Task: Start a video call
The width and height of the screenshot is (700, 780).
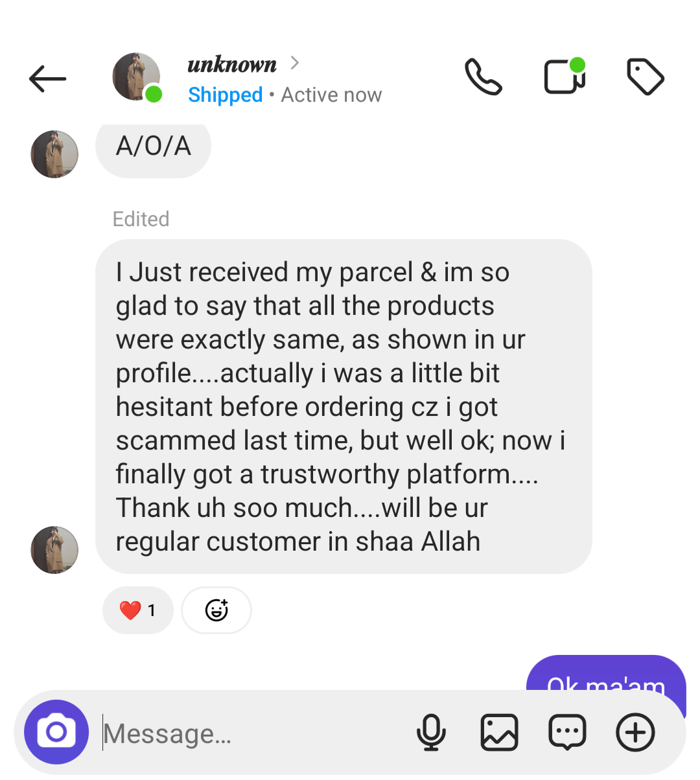Action: [x=565, y=76]
